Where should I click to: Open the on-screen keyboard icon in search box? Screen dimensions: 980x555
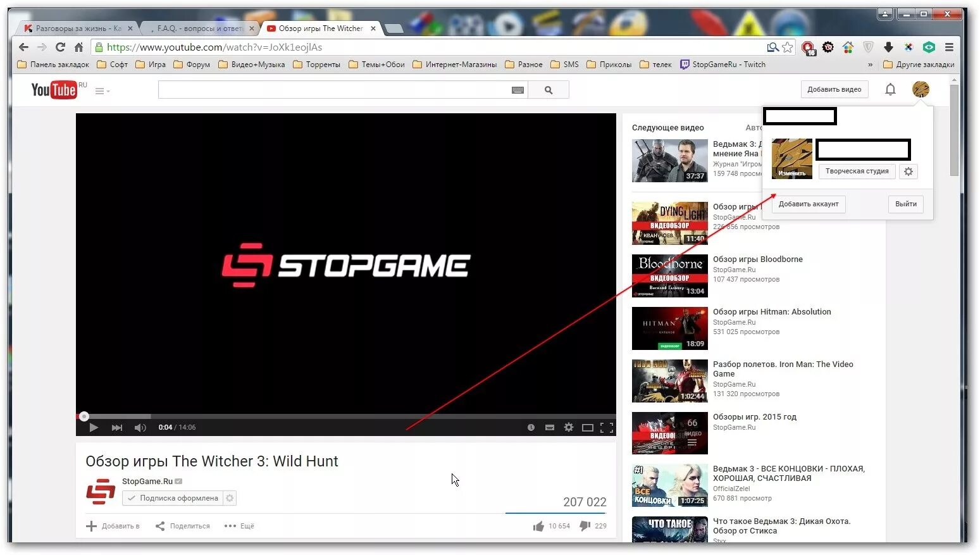pos(518,90)
